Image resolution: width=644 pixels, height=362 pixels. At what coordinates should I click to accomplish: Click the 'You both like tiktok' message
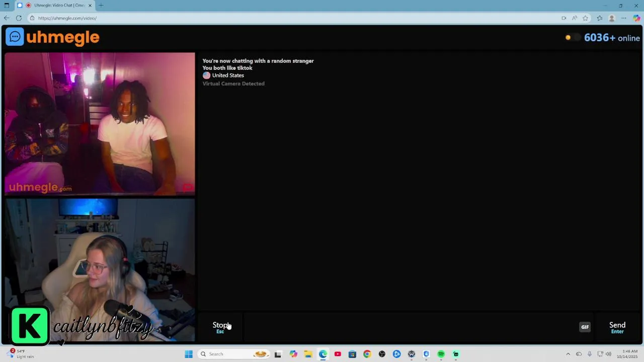(227, 68)
